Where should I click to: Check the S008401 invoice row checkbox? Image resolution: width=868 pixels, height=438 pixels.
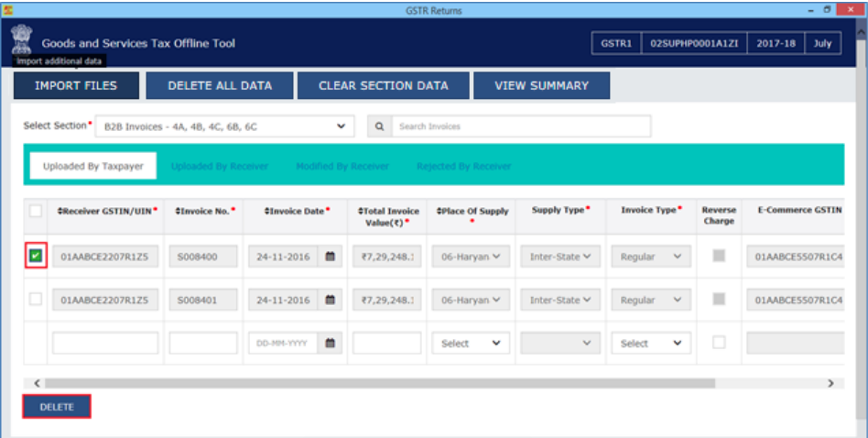36,299
